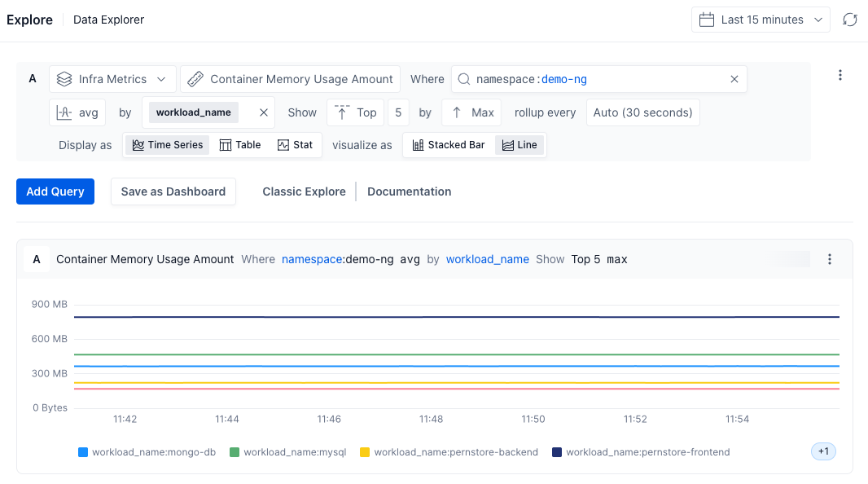Switch display to Stat view
The height and width of the screenshot is (484, 868).
pyautogui.click(x=295, y=145)
